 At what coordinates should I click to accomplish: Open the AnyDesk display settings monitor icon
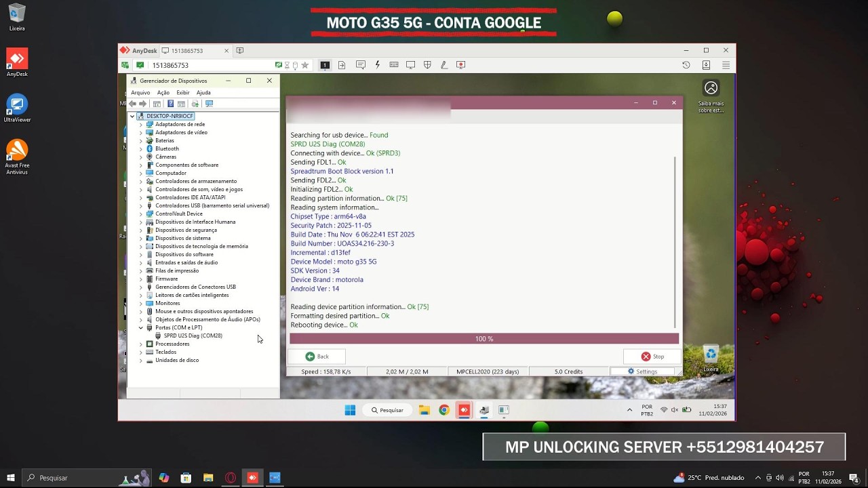pyautogui.click(x=410, y=65)
